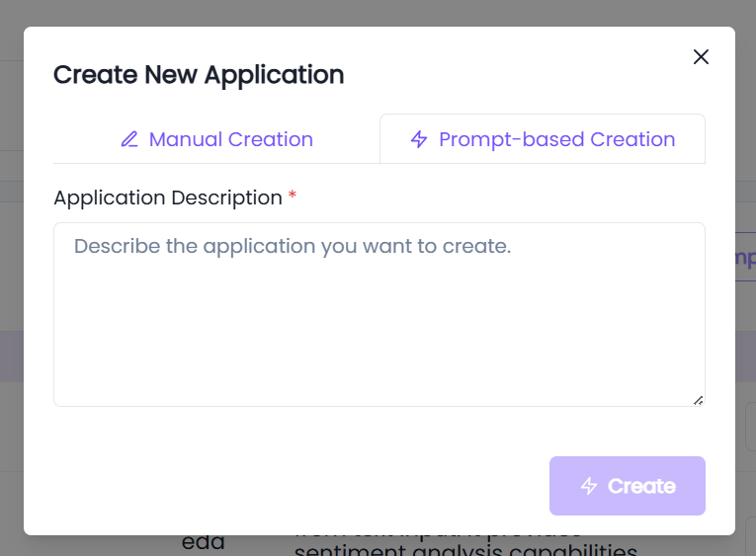Close the Create New Application dialog
756x556 pixels.
click(701, 57)
